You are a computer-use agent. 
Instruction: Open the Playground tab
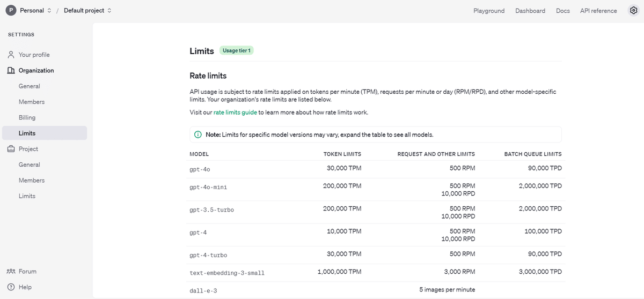pyautogui.click(x=489, y=11)
